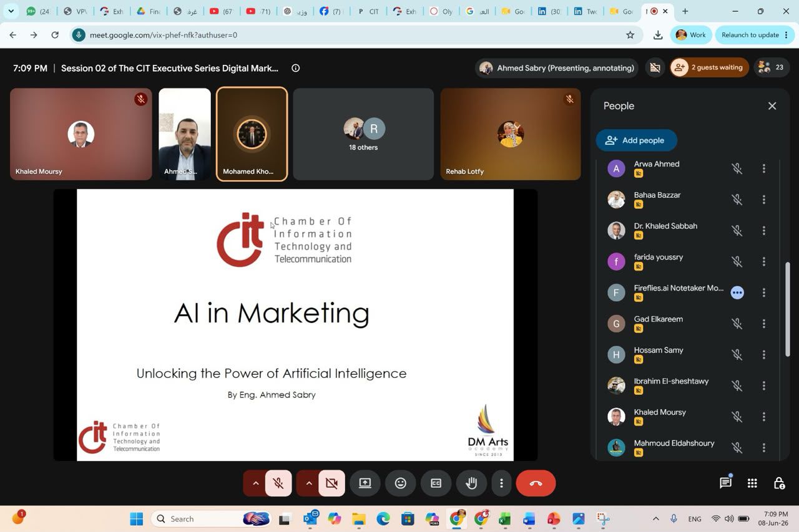Viewport: 799px width, 532px height.
Task: Click mute icon for farida youssry
Action: [737, 261]
